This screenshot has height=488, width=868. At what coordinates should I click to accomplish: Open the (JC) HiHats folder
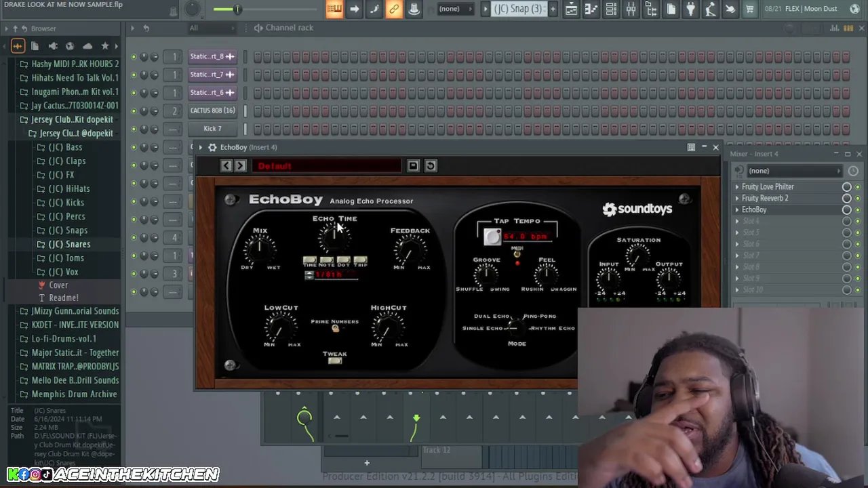64,188
